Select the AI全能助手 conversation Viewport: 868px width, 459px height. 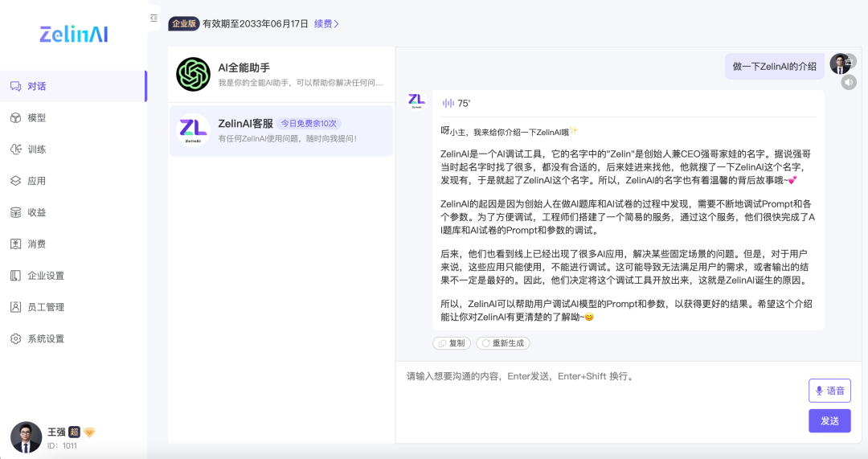(x=281, y=75)
